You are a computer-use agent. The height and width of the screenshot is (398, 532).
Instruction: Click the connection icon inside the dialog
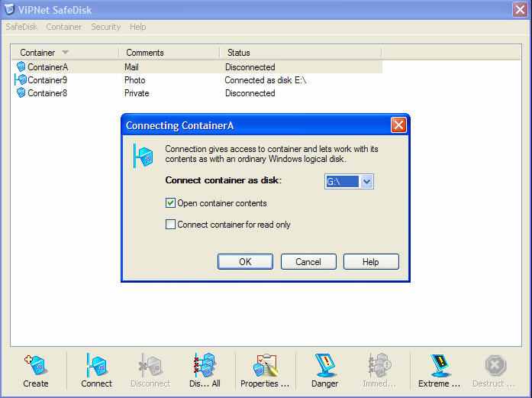tap(143, 156)
